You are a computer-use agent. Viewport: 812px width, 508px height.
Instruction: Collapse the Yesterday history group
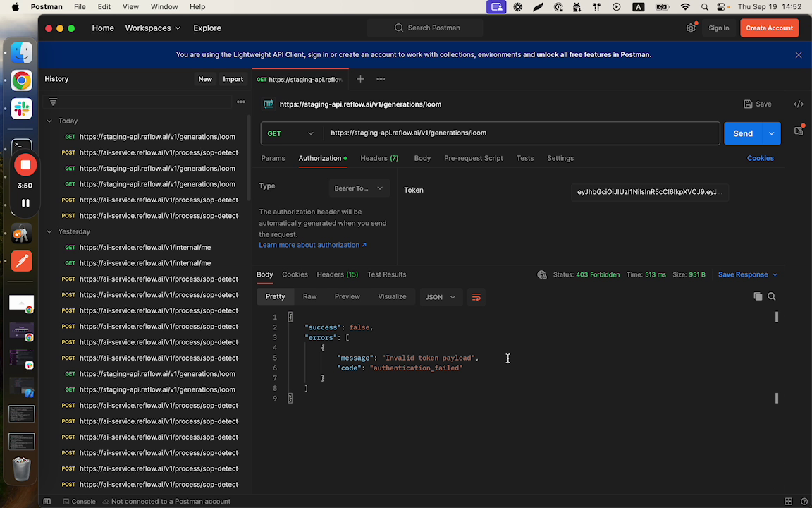pos(49,231)
